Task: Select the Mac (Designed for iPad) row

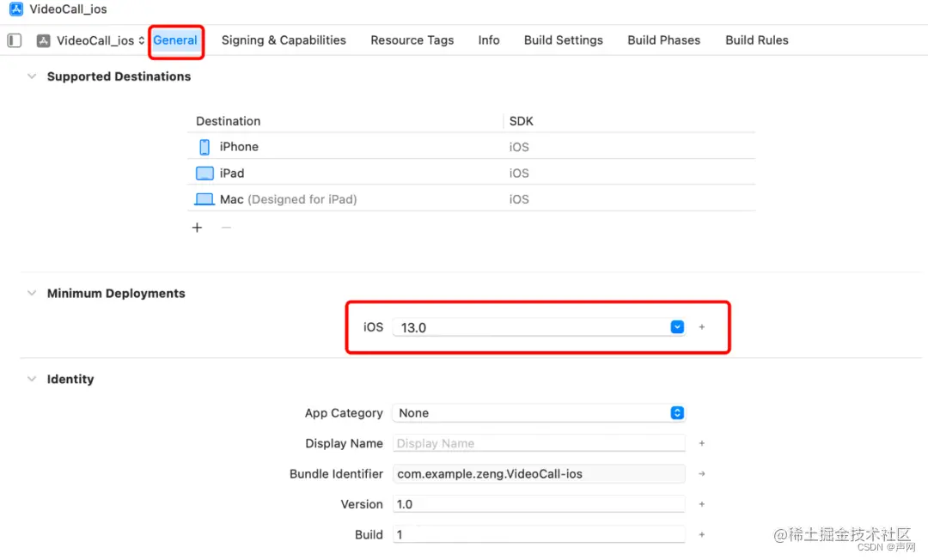Action: [471, 199]
